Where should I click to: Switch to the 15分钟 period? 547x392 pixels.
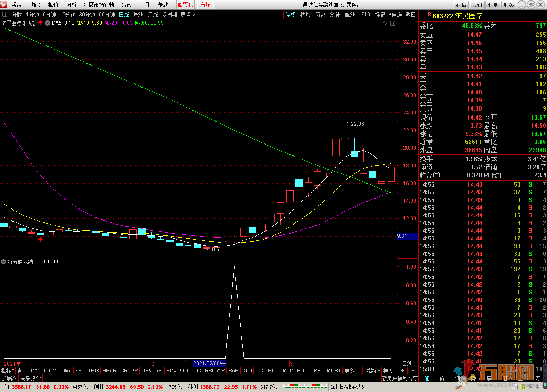[68, 15]
